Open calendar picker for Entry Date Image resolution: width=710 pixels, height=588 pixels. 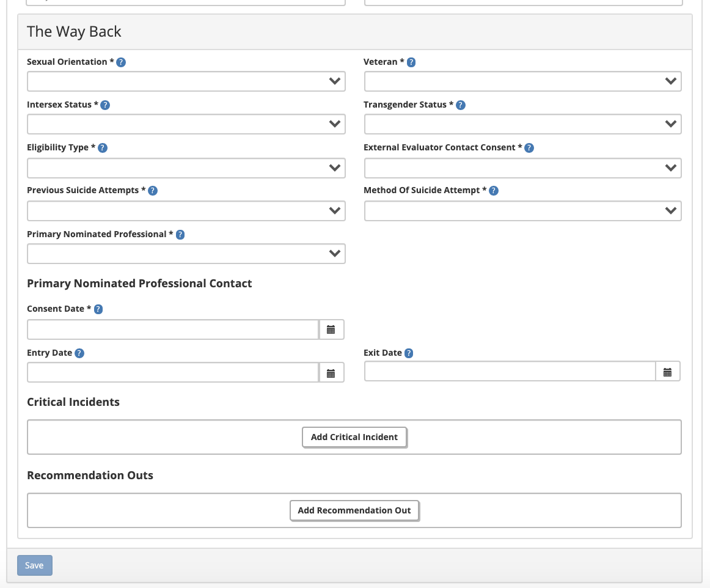pyautogui.click(x=331, y=373)
